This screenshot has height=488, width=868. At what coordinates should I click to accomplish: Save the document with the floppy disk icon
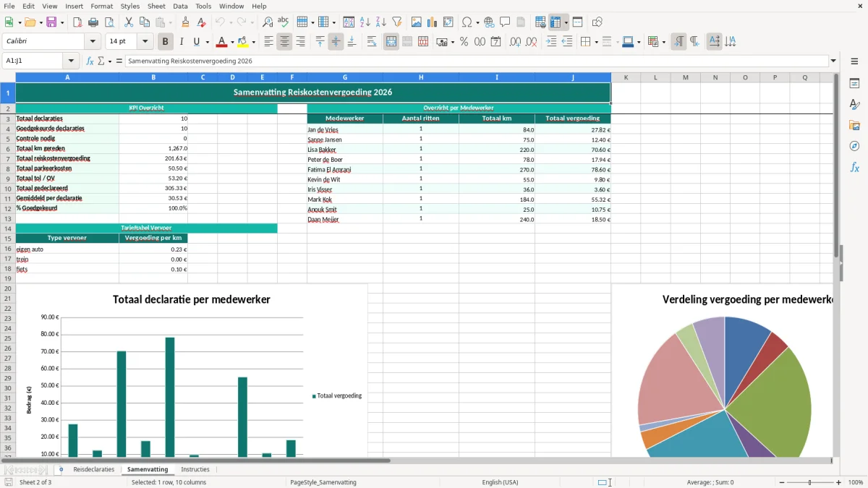[51, 22]
